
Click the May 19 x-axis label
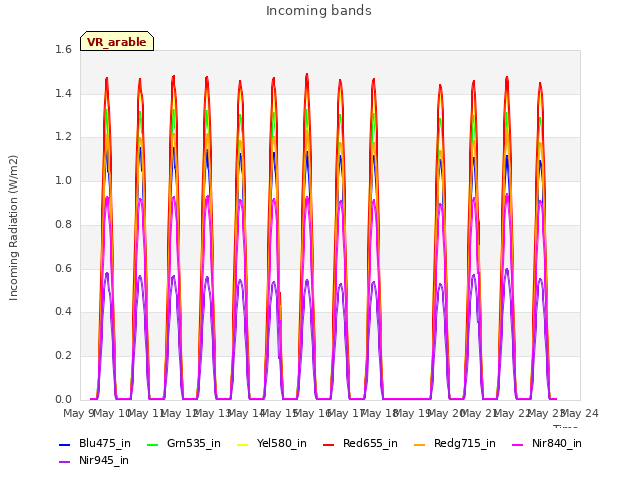pyautogui.click(x=413, y=414)
